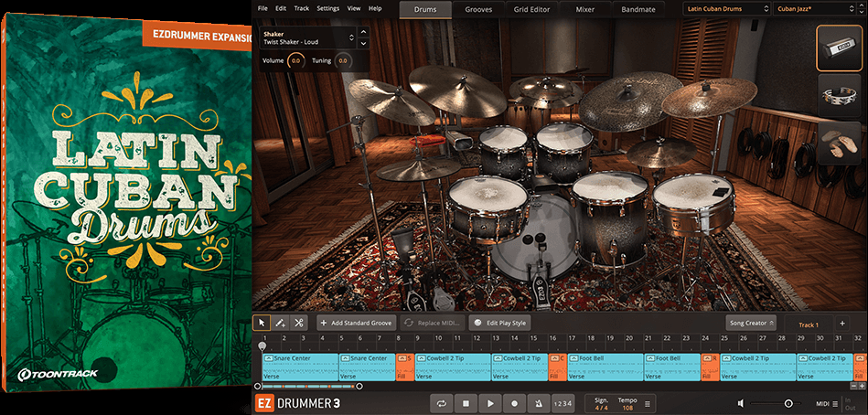Click next instrument down arrow beside Shaker

pos(364,43)
